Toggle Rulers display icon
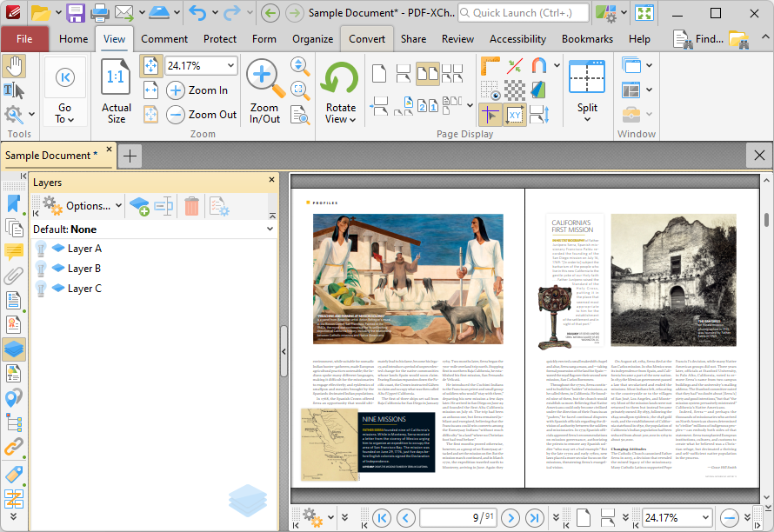Viewport: 774px width, 532px height. coord(490,66)
